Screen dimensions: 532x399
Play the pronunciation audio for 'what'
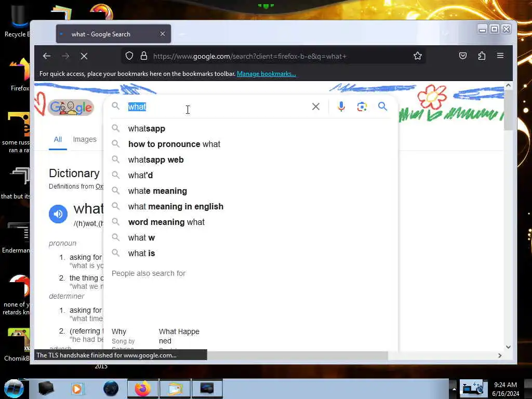pos(58,214)
